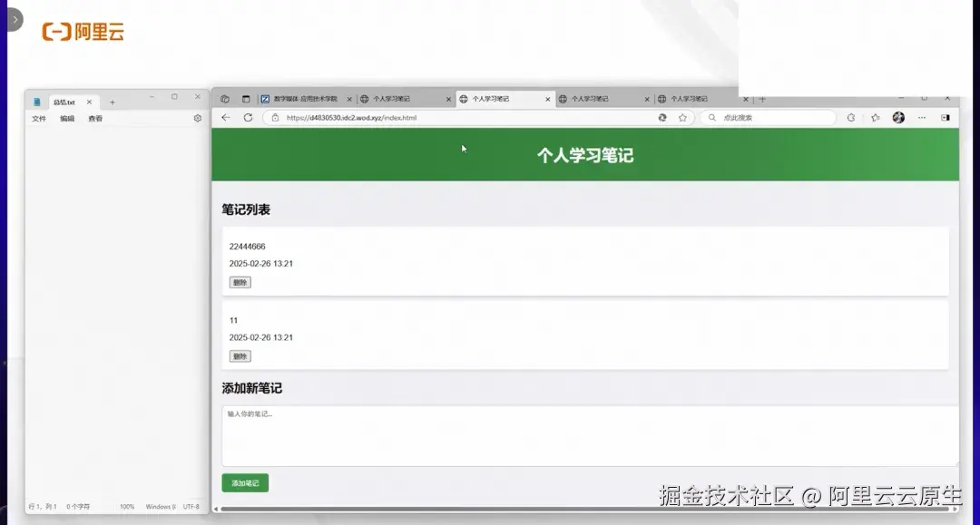Click the lock icon in the address bar
The width and height of the screenshot is (980, 525).
[274, 117]
